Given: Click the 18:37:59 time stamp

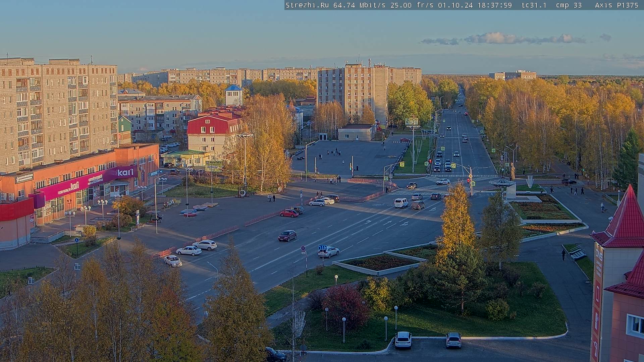Looking at the screenshot, I should (494, 5).
